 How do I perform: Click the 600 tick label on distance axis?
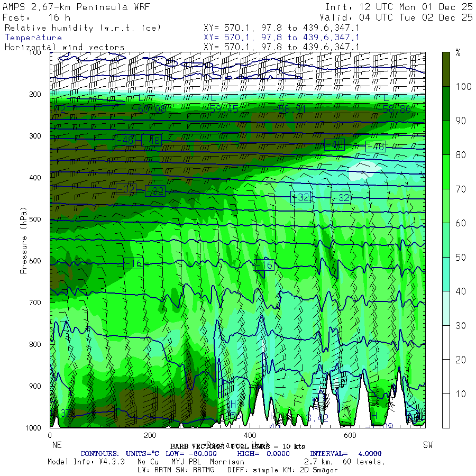tap(349, 436)
